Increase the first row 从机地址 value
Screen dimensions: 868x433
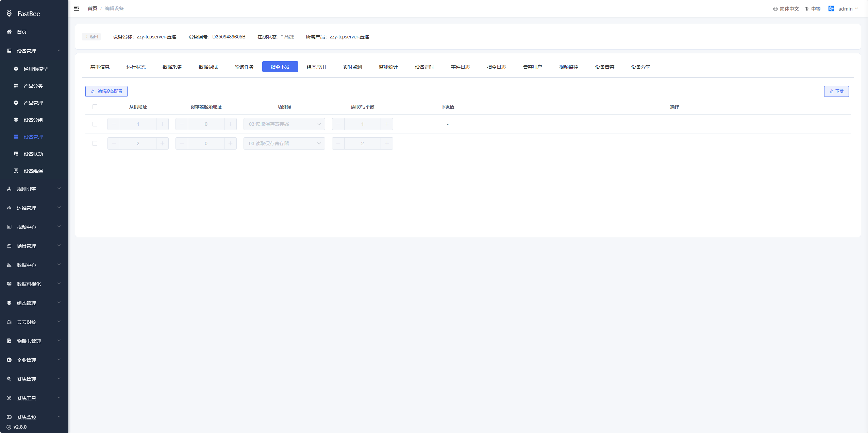(162, 124)
